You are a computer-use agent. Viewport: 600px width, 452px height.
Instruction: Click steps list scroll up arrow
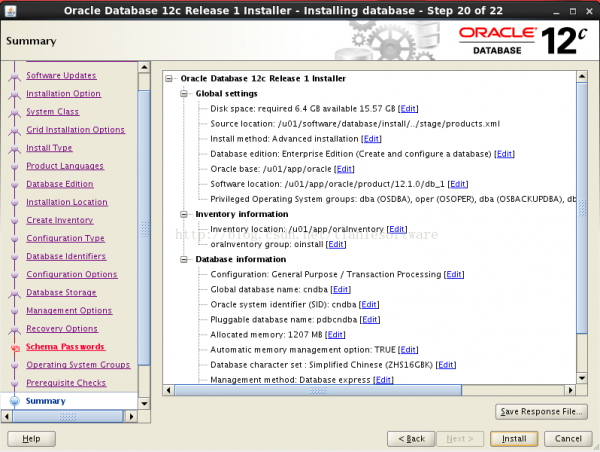click(144, 67)
